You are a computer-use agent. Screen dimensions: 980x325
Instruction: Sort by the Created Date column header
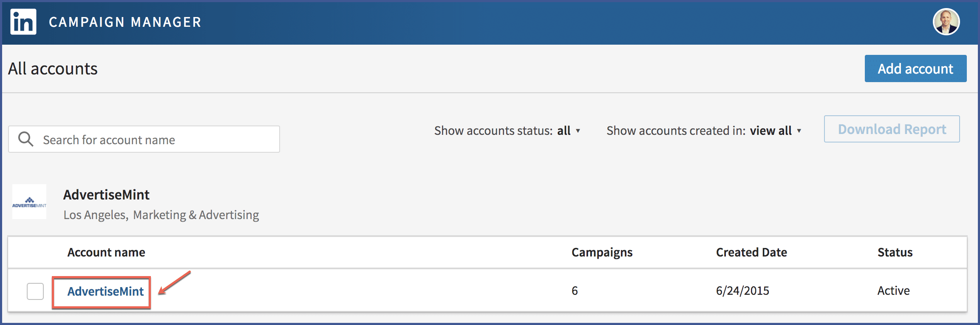[751, 252]
